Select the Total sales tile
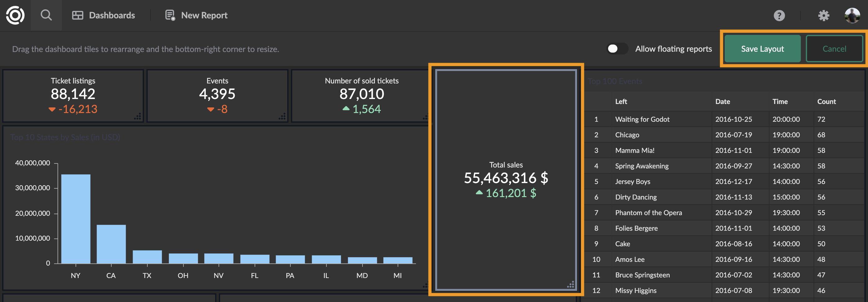The height and width of the screenshot is (302, 868). tap(506, 180)
